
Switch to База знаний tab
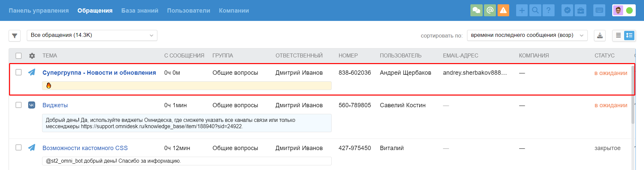[x=140, y=11]
